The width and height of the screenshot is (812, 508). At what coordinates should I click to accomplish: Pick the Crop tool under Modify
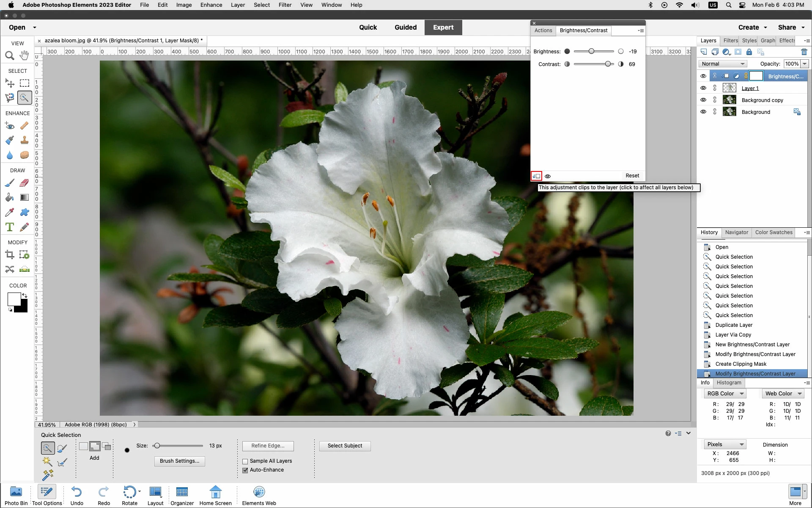[x=9, y=255]
